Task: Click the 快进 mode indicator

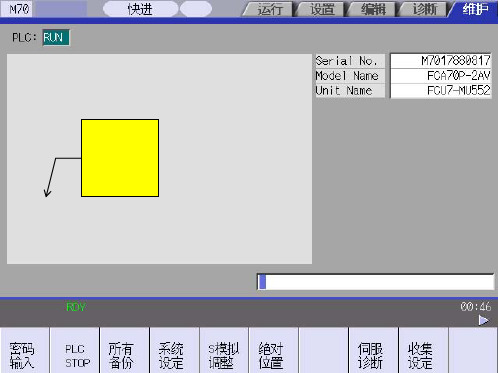Action: (x=140, y=9)
